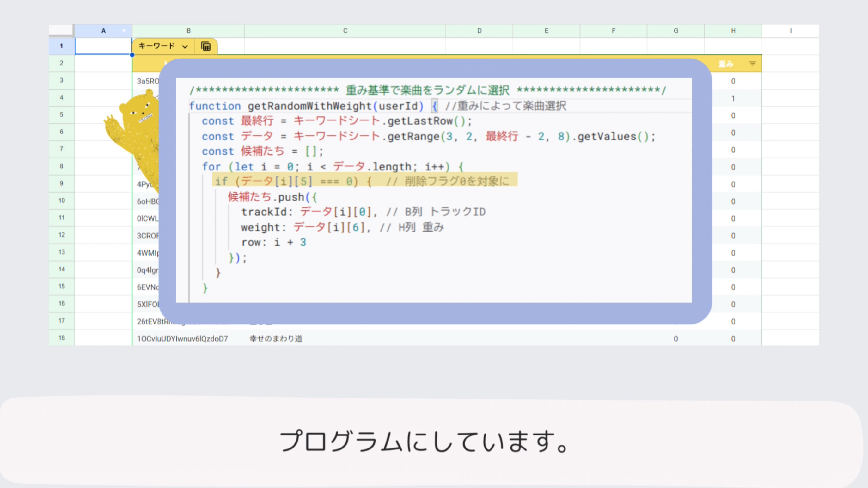
Task: Select column E header
Action: tap(546, 31)
